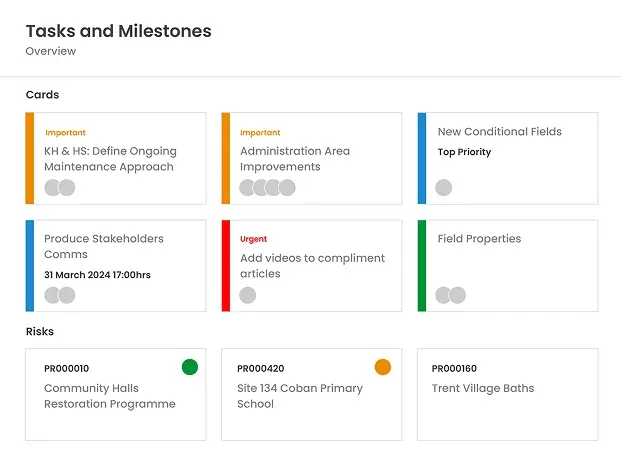Select Produce Stakeholders Comms card title
The image size is (622, 467).
point(104,246)
